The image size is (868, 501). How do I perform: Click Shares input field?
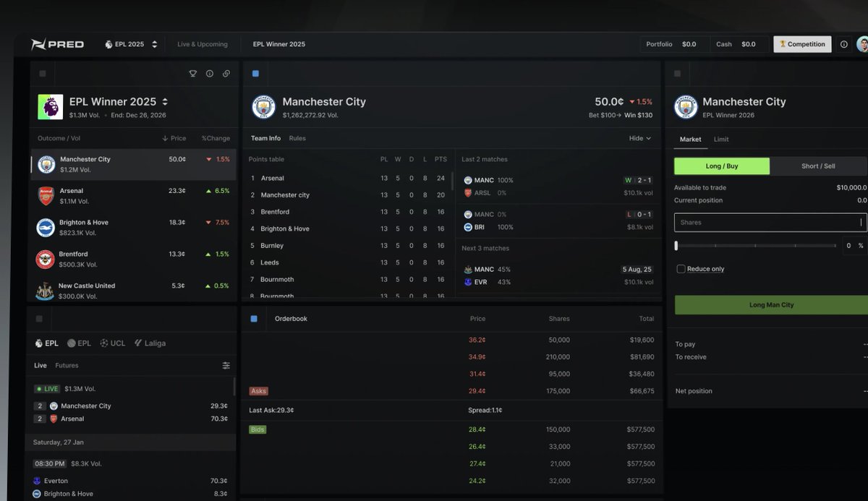point(770,223)
